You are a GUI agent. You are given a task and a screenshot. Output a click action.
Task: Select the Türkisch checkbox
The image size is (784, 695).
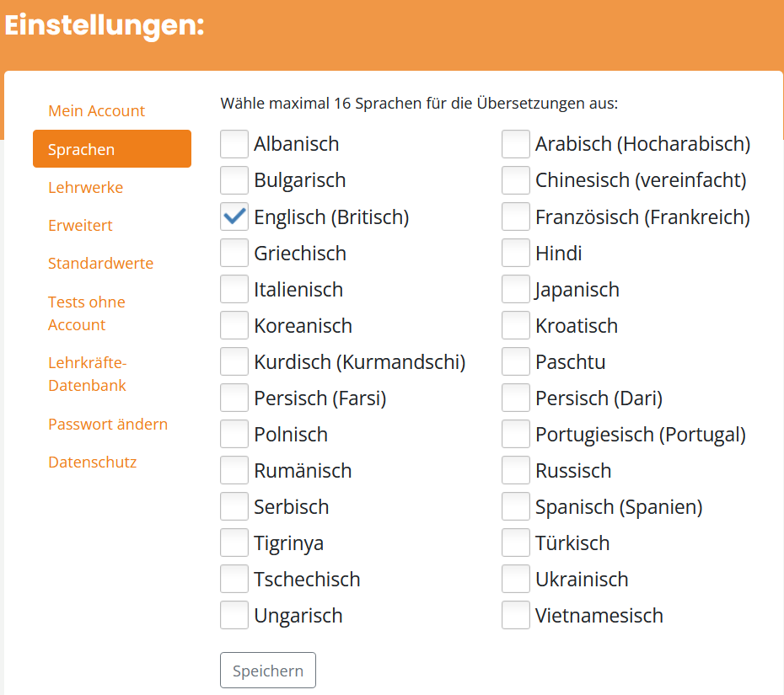515,543
